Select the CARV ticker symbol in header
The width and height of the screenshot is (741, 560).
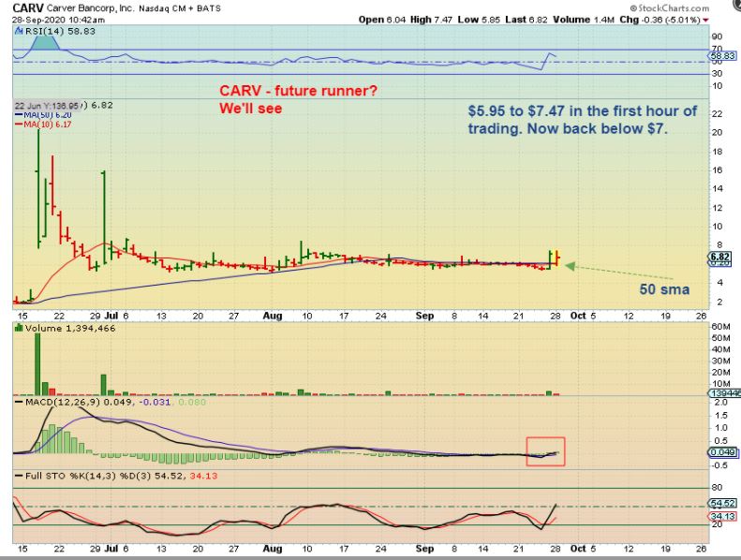pyautogui.click(x=28, y=8)
